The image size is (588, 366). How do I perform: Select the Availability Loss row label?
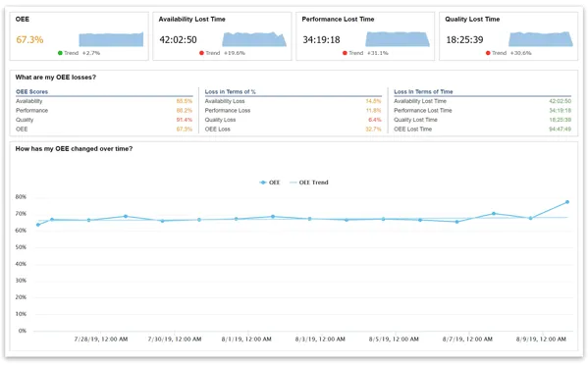(x=225, y=101)
